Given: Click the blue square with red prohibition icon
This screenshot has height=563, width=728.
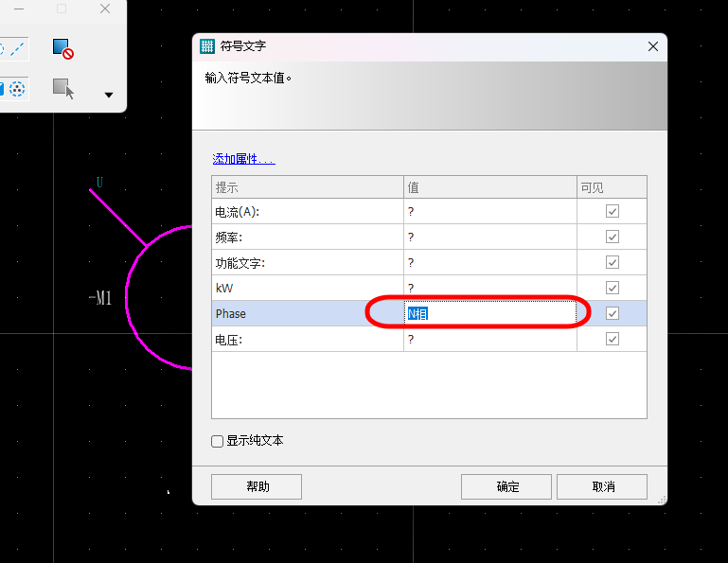Looking at the screenshot, I should click(63, 49).
